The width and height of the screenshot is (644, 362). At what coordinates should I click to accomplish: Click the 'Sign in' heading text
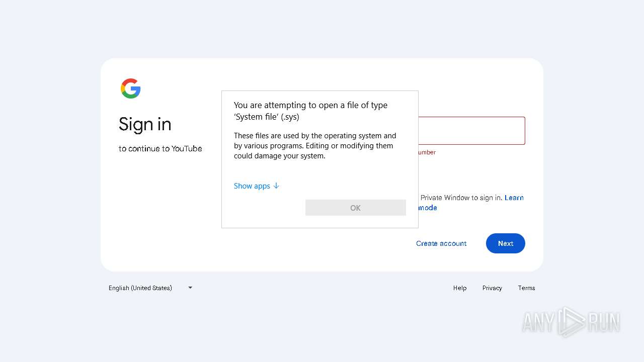[145, 124]
